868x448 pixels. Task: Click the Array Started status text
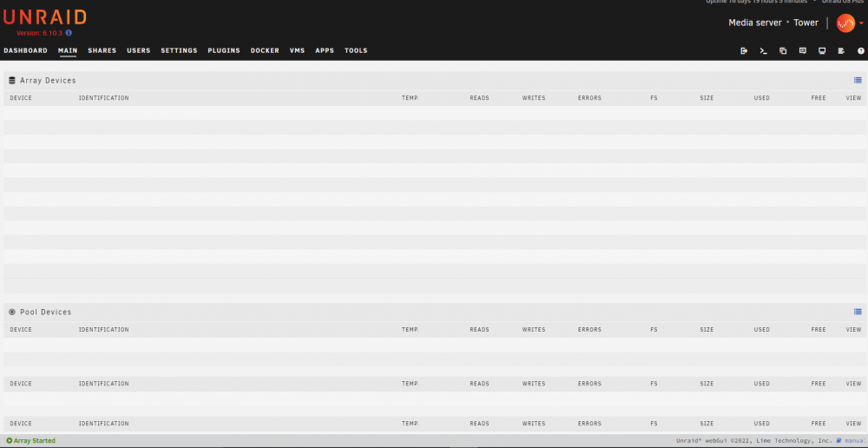tap(35, 441)
